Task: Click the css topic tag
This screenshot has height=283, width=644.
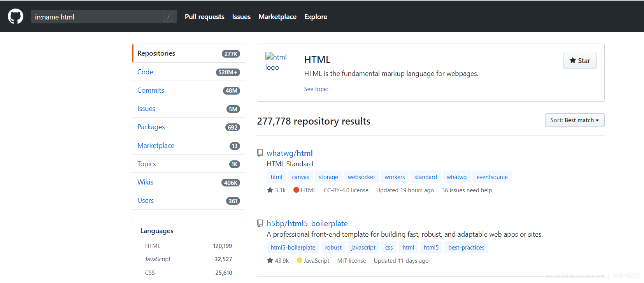Action: pos(389,248)
